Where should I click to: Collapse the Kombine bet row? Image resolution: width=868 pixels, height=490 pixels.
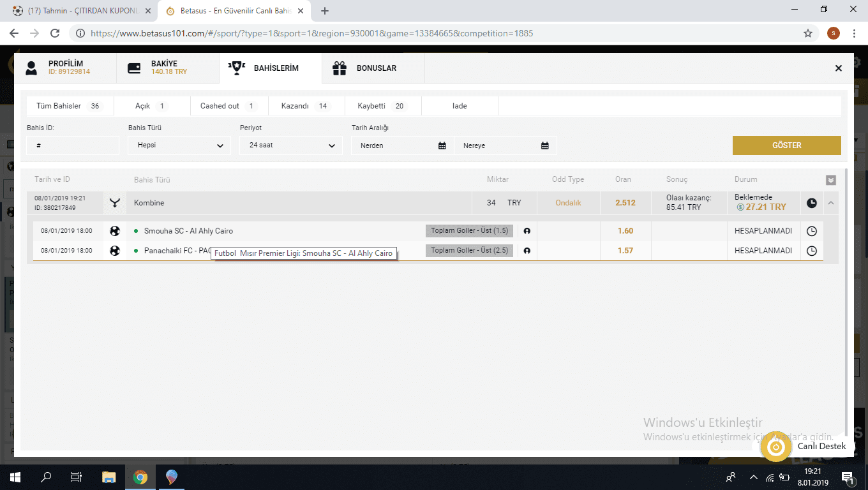pyautogui.click(x=830, y=203)
